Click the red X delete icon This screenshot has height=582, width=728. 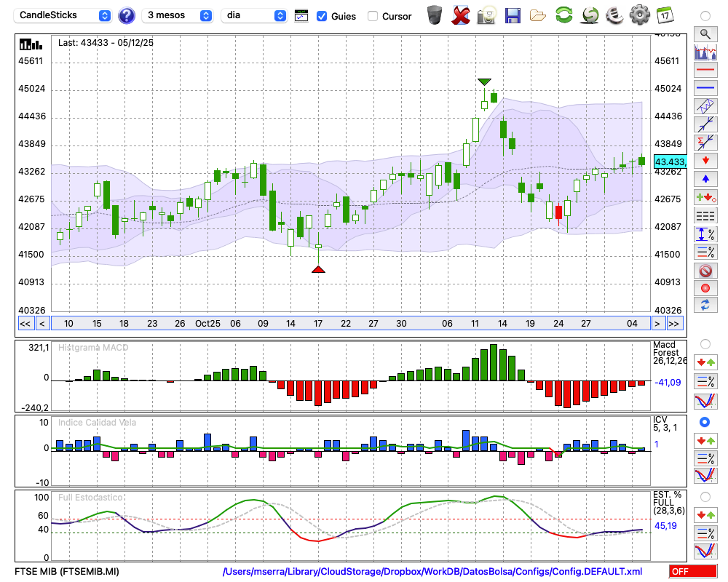pyautogui.click(x=461, y=15)
